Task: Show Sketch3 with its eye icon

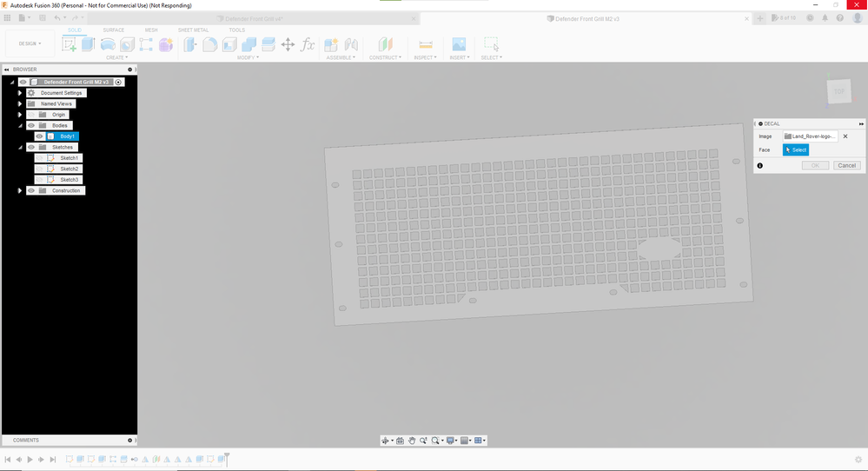Action: [x=39, y=179]
